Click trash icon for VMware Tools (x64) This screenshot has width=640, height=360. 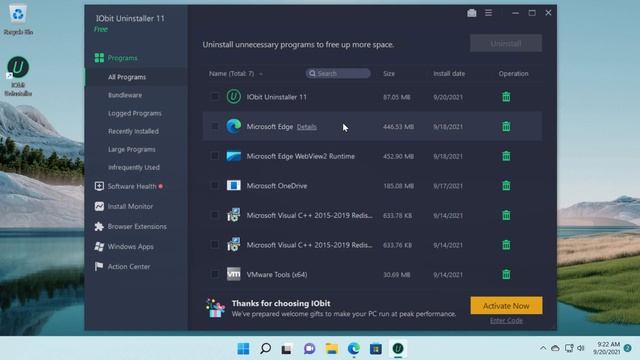pos(506,274)
